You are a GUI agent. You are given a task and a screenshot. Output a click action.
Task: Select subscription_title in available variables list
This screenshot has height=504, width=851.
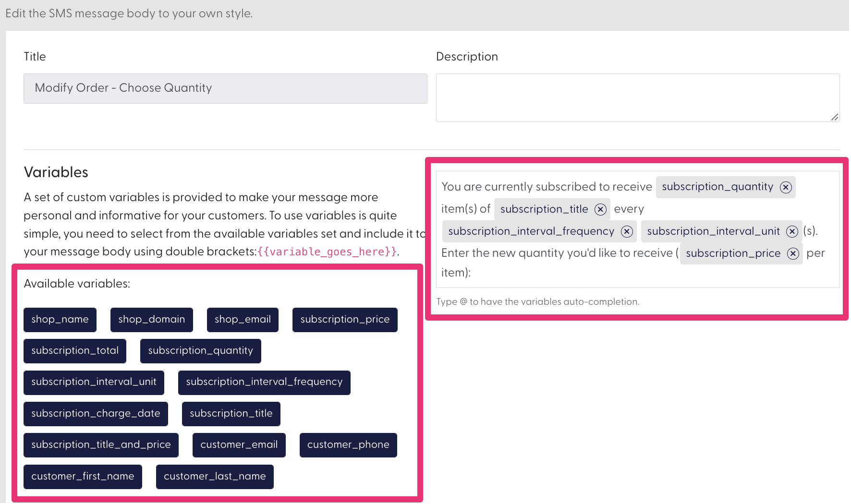coord(231,414)
